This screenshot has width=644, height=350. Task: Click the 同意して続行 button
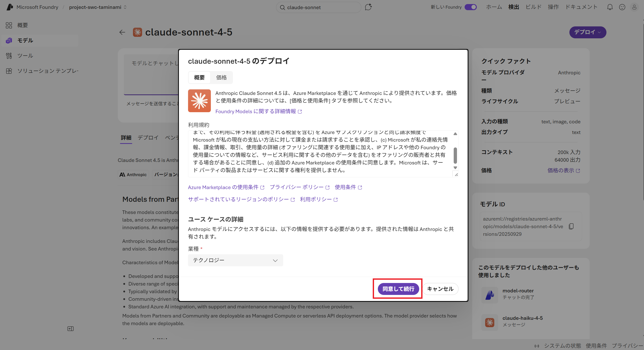pyautogui.click(x=398, y=289)
